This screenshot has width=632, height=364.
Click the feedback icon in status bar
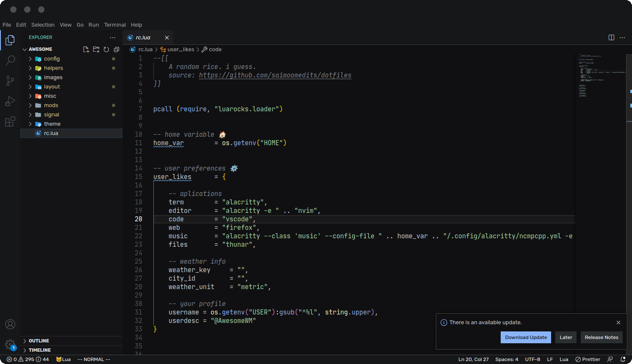coord(610,359)
